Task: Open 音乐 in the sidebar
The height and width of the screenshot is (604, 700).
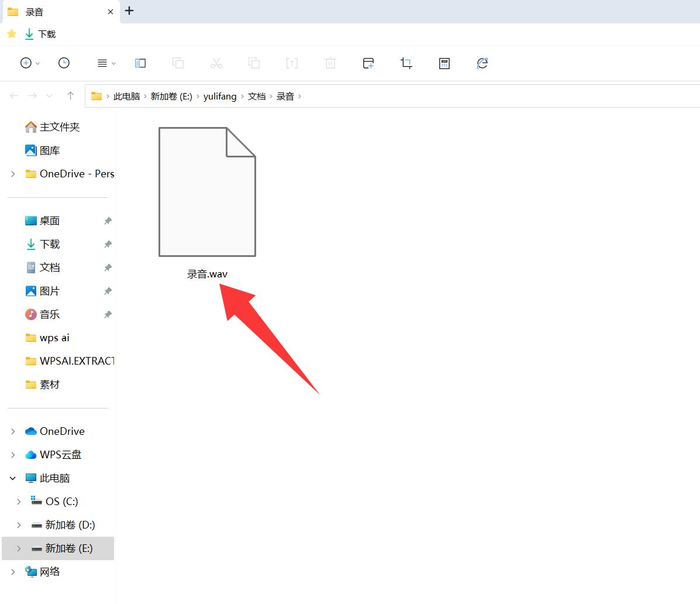Action: click(49, 314)
